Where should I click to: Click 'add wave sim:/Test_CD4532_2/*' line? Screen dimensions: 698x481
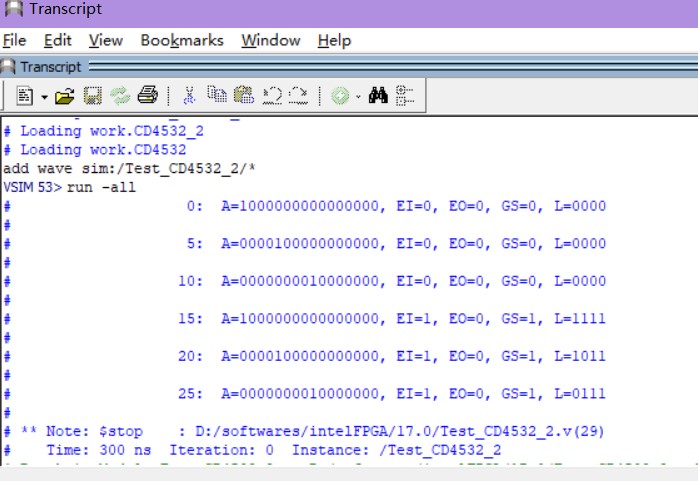(130, 169)
